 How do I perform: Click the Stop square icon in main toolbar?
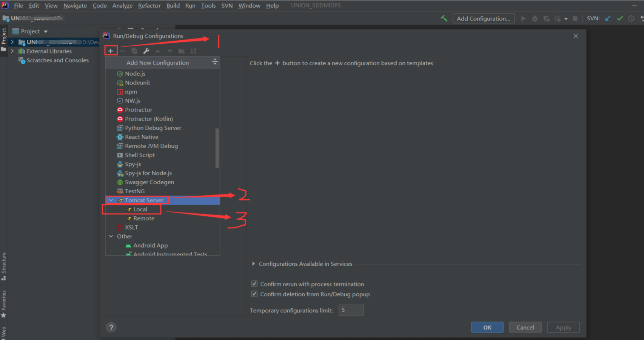pos(575,18)
